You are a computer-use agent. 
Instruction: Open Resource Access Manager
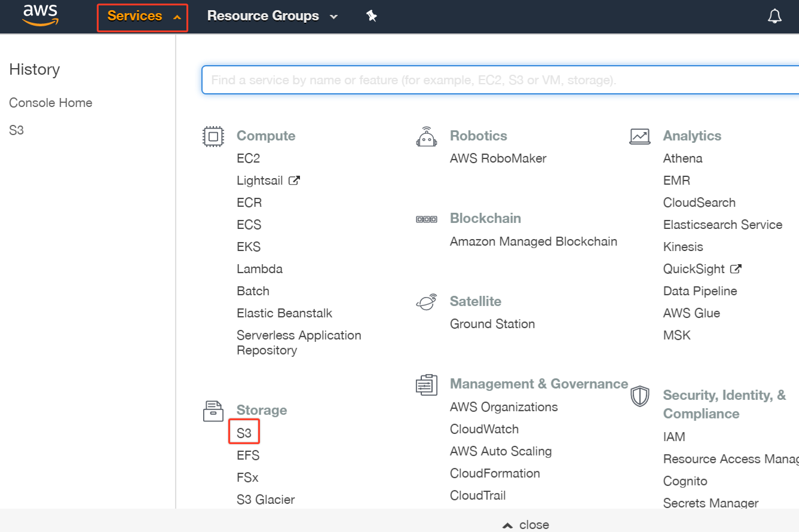click(731, 459)
